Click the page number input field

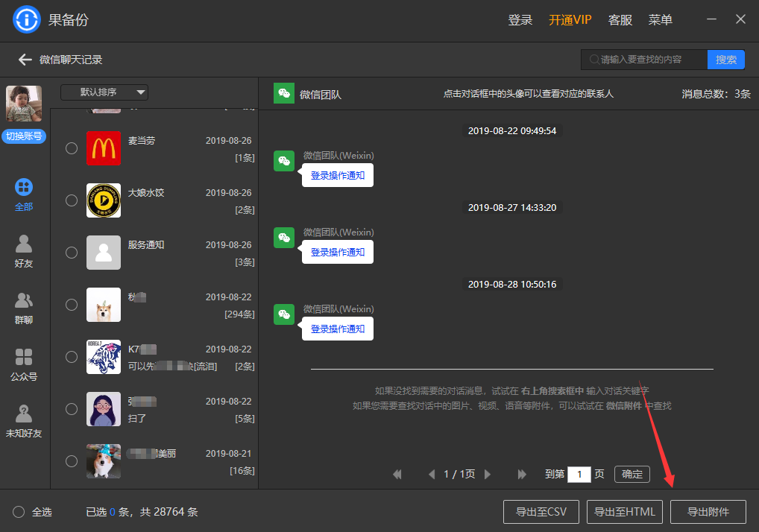579,474
